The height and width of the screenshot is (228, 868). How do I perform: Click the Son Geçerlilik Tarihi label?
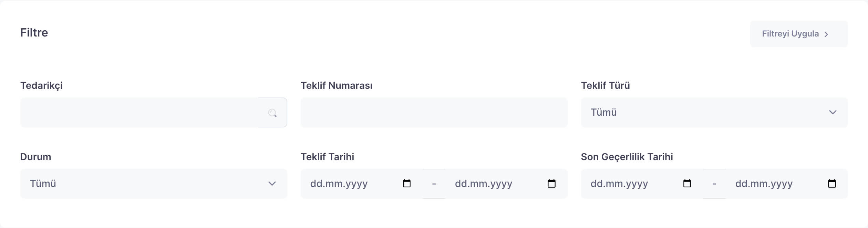click(x=627, y=157)
